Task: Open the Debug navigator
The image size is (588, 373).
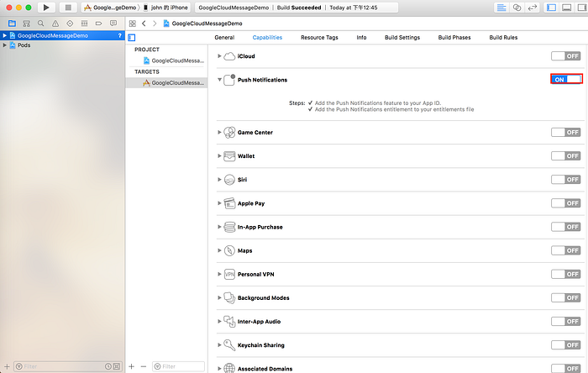Action: coord(84,24)
